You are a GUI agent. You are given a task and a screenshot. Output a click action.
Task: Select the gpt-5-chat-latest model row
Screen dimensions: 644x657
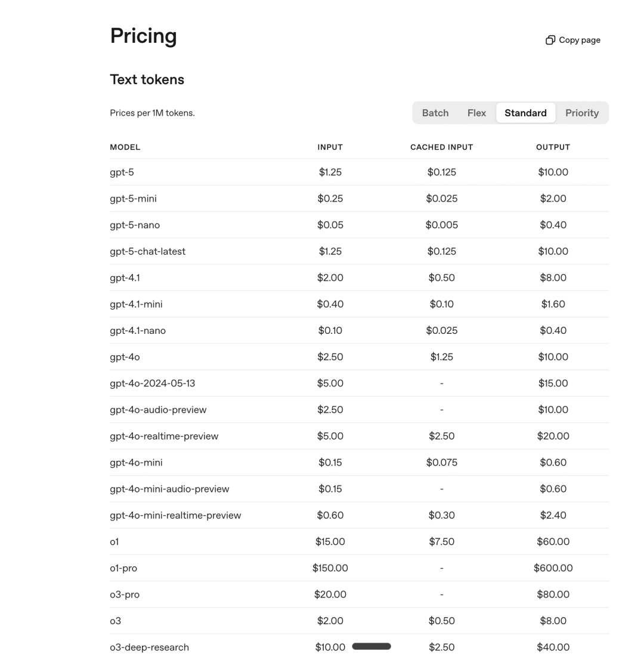(148, 252)
